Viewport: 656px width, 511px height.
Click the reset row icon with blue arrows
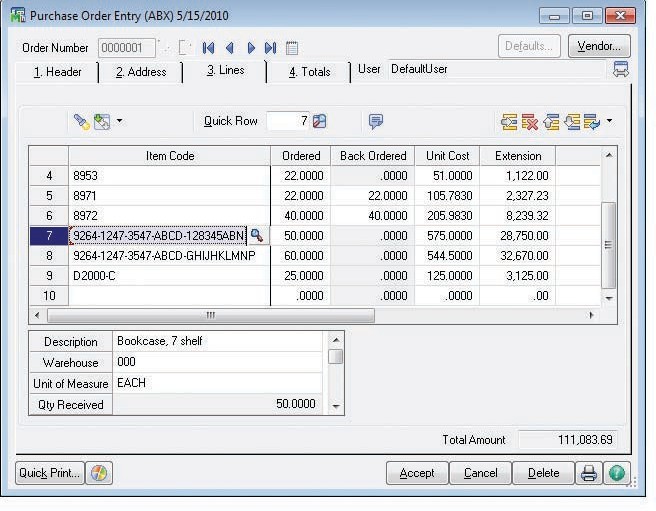[592, 122]
